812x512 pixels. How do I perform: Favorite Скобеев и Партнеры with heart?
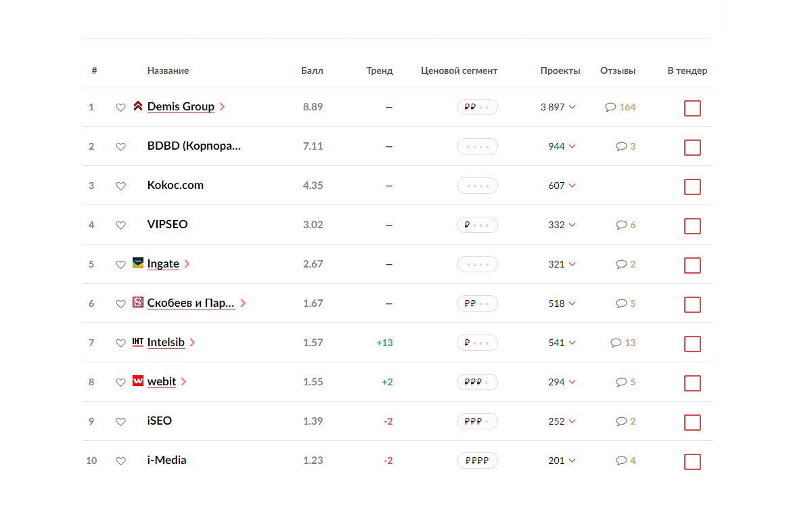tap(120, 303)
